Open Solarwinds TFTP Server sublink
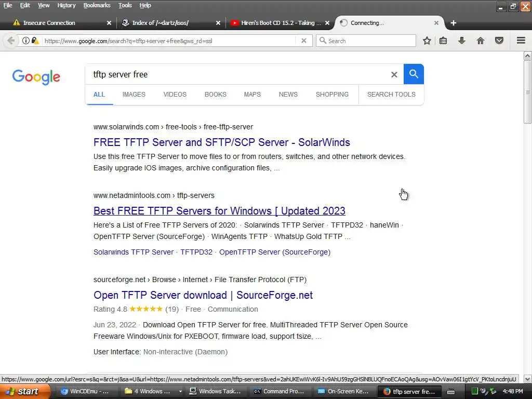This screenshot has height=399, width=532. pyautogui.click(x=134, y=252)
